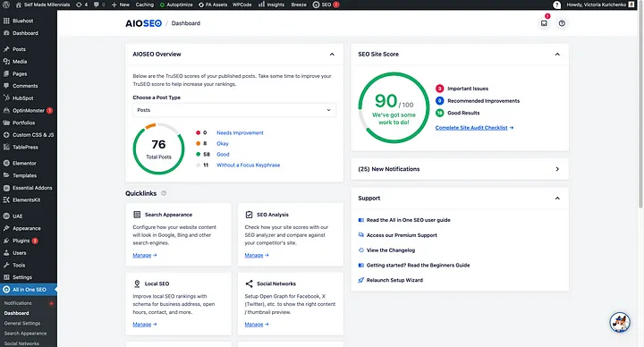Open the SEO admin bar menu

pos(326,4)
